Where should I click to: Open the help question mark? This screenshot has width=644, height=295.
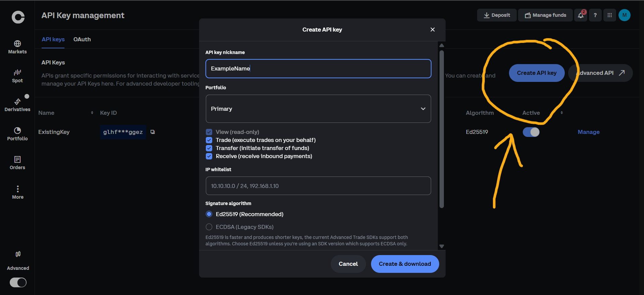pos(595,15)
